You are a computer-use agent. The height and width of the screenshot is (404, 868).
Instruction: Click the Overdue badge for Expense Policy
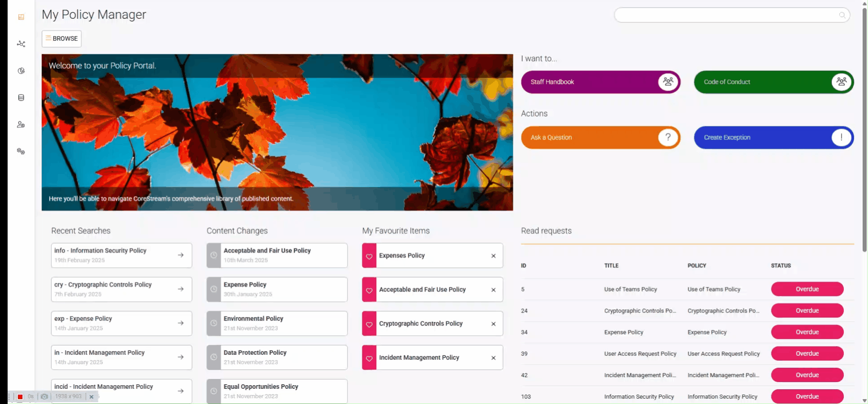coord(807,332)
